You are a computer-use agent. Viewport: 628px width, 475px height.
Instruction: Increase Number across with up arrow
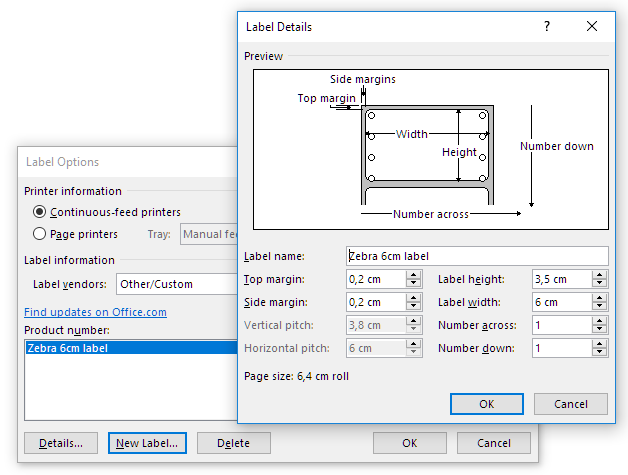tap(601, 321)
